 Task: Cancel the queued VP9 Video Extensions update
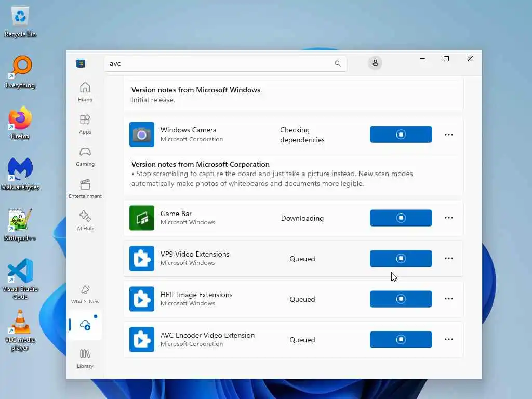tap(401, 259)
